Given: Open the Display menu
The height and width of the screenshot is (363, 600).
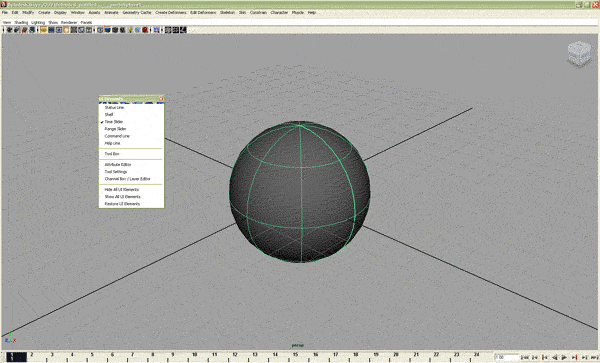Looking at the screenshot, I should point(60,13).
